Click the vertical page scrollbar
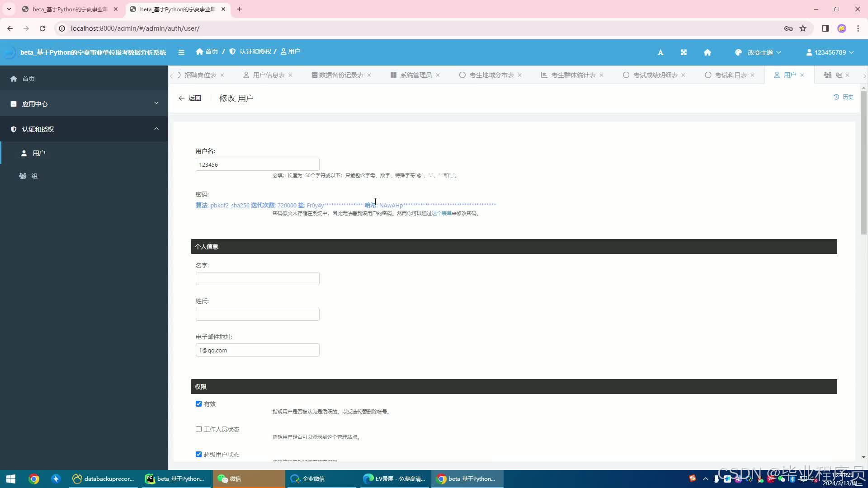The height and width of the screenshot is (488, 868). (863, 163)
